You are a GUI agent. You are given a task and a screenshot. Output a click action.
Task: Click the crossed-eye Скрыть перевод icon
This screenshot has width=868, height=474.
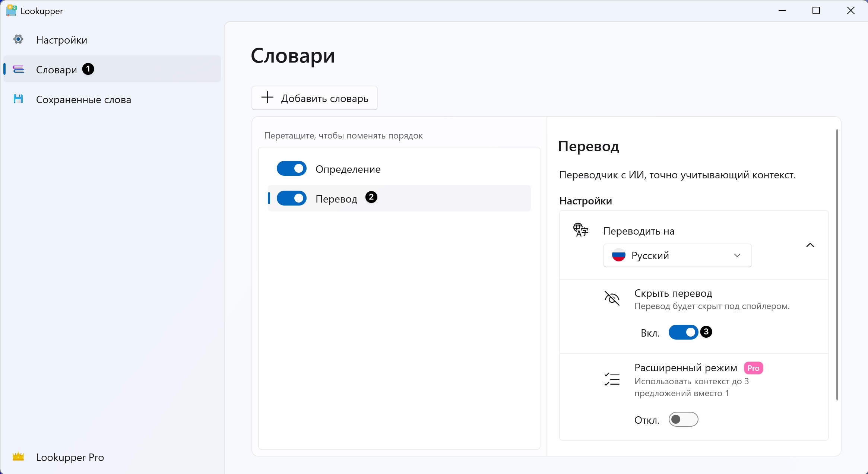pyautogui.click(x=612, y=298)
